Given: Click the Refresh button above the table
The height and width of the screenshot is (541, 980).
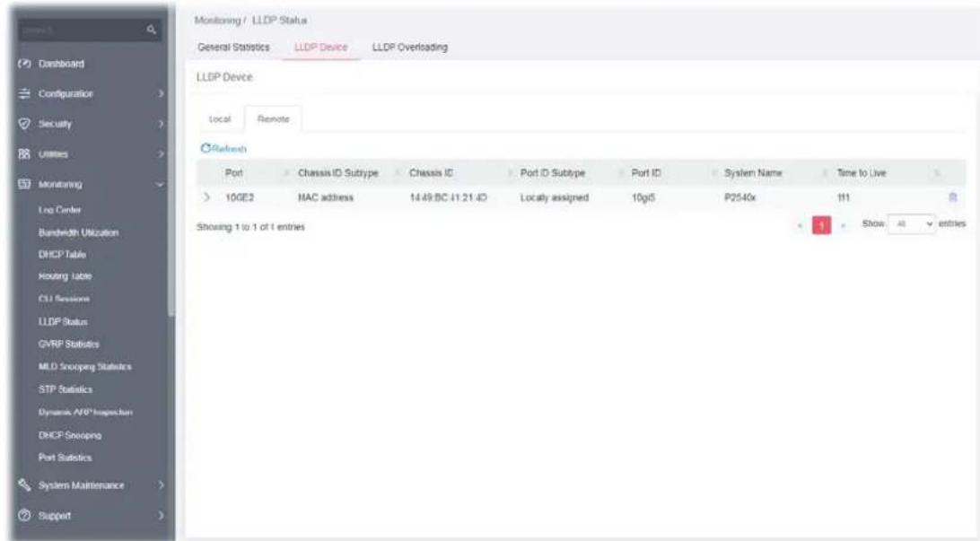Looking at the screenshot, I should [223, 149].
